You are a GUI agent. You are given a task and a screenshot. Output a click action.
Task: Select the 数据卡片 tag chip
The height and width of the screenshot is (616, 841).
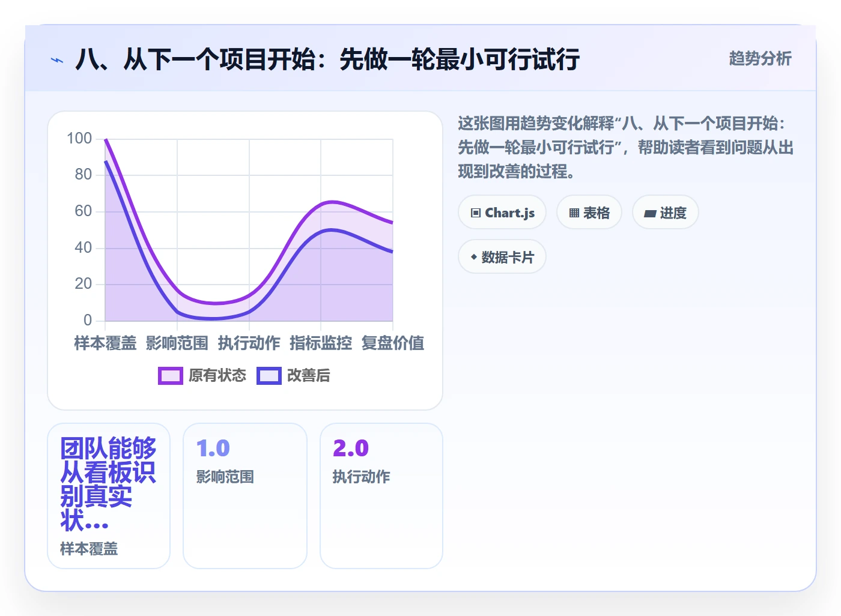coord(502,257)
